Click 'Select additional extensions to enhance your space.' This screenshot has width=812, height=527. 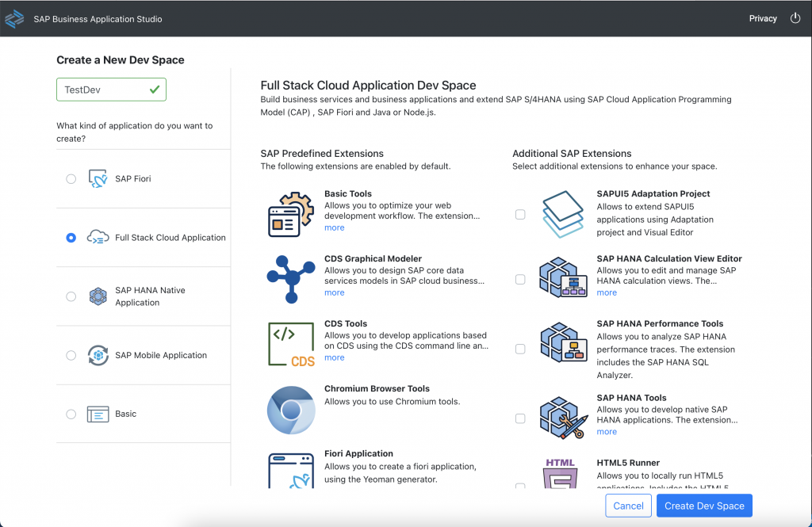pyautogui.click(x=615, y=166)
